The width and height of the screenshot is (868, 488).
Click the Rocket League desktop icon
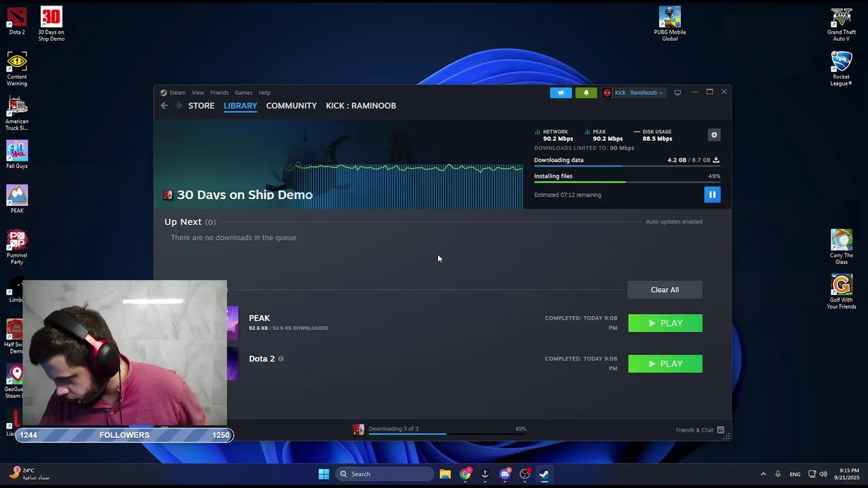(x=842, y=68)
